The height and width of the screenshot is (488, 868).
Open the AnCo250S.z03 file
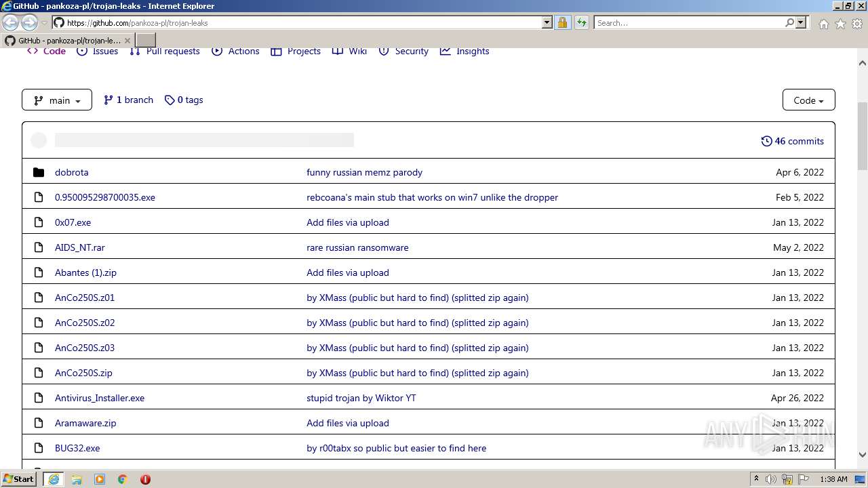pos(85,348)
